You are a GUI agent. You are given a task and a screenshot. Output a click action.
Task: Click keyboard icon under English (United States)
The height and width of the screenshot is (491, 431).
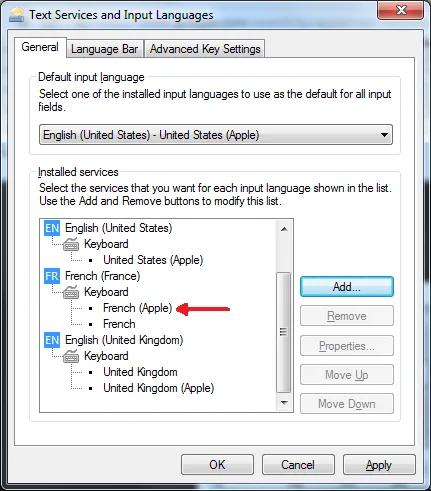tap(71, 244)
